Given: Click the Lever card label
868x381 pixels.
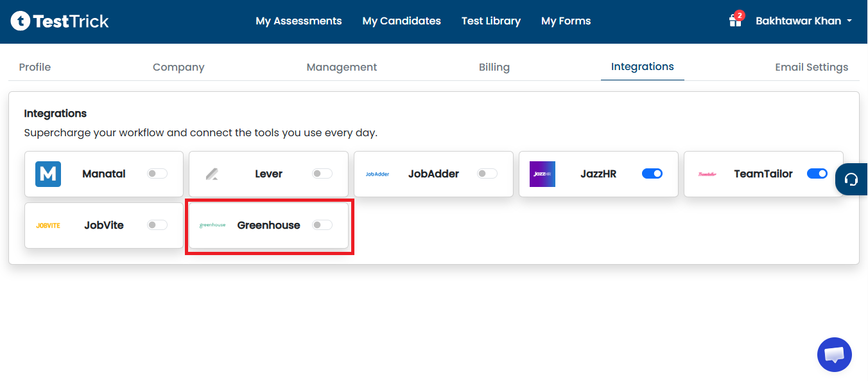Looking at the screenshot, I should point(268,174).
